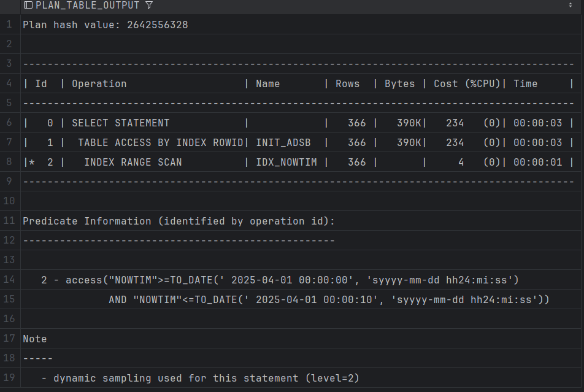Image resolution: width=584 pixels, height=392 pixels.
Task: Select row number 7 in the gutter
Action: [9, 142]
